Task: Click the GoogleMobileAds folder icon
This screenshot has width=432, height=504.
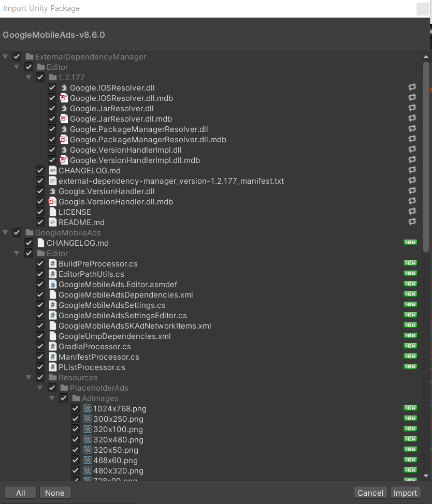Action: click(x=30, y=233)
